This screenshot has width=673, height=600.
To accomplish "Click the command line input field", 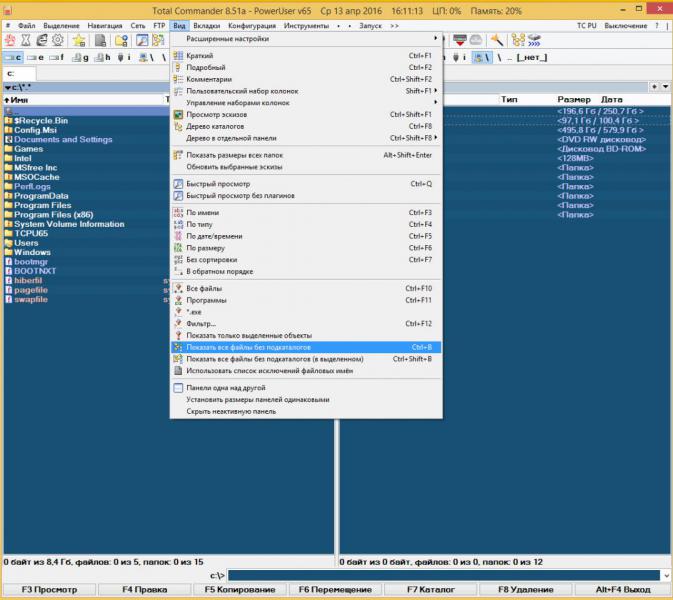I will [444, 576].
